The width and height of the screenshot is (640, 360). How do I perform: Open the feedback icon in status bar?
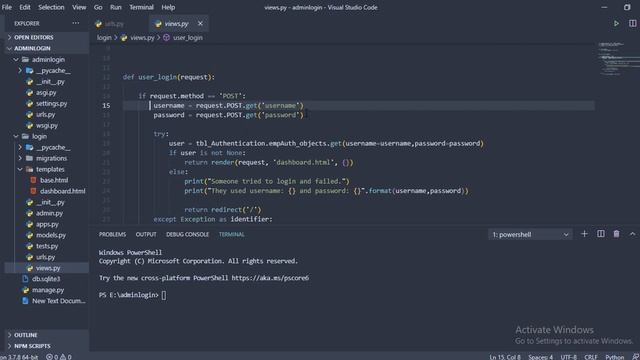(x=635, y=357)
